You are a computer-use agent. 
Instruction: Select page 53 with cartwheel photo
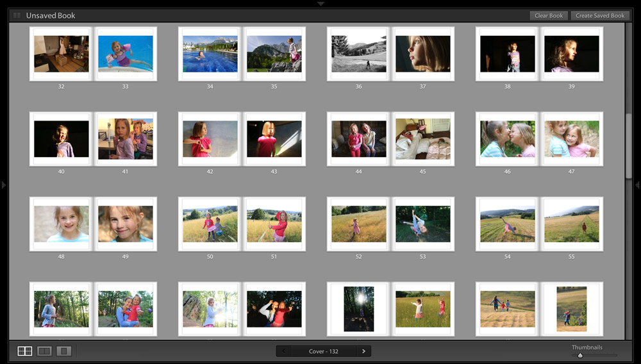(422, 224)
